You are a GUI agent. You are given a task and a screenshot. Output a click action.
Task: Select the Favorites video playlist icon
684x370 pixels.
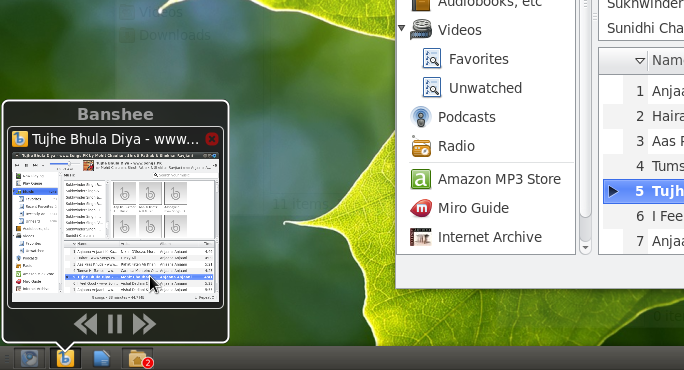(x=432, y=58)
